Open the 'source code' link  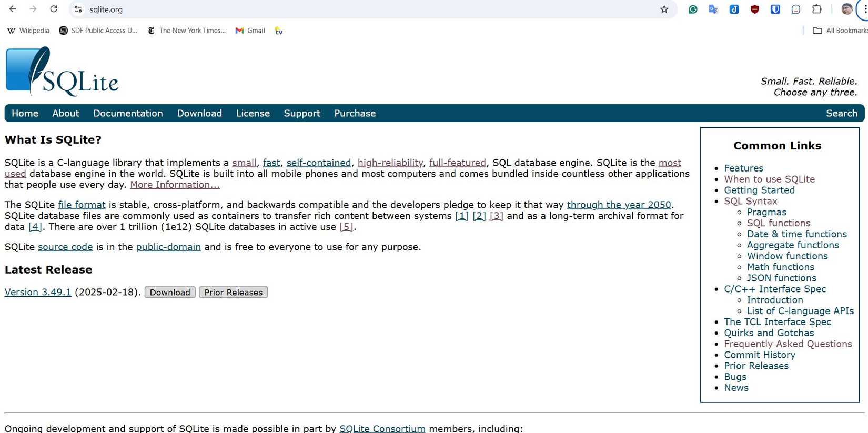point(65,247)
